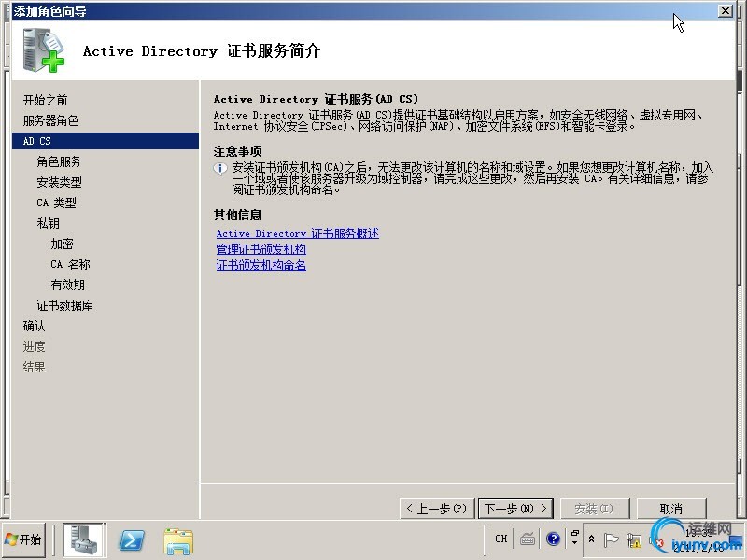
Task: Select the 确认 step
Action: (x=34, y=326)
